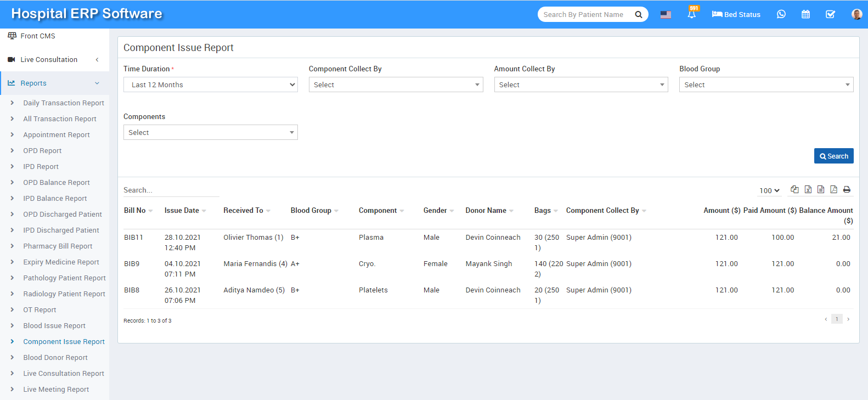This screenshot has height=400, width=868.
Task: Open the calendar icon in header
Action: click(x=805, y=14)
